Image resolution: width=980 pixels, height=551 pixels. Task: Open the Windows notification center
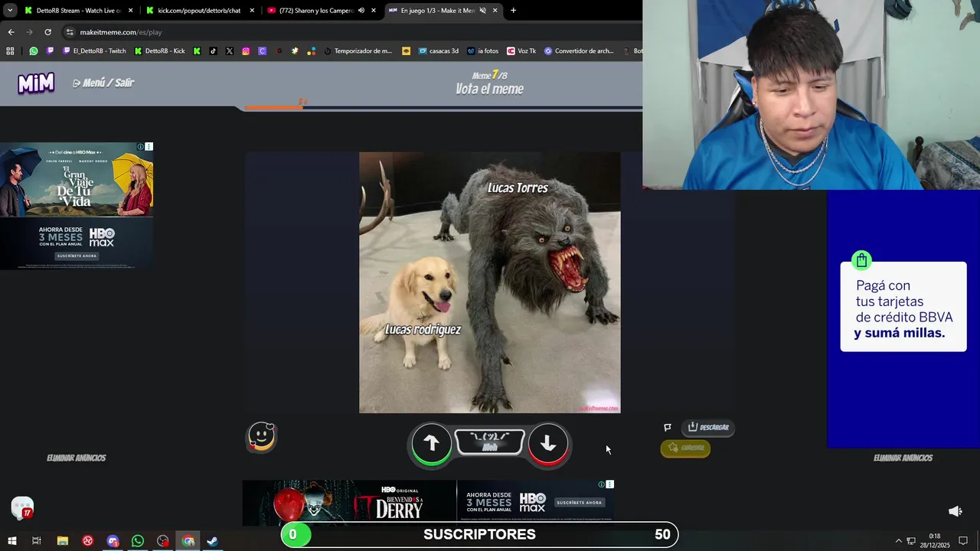pos(963,541)
